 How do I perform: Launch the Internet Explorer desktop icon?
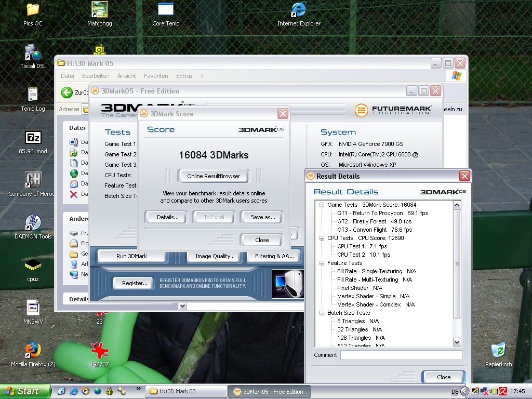tap(299, 10)
